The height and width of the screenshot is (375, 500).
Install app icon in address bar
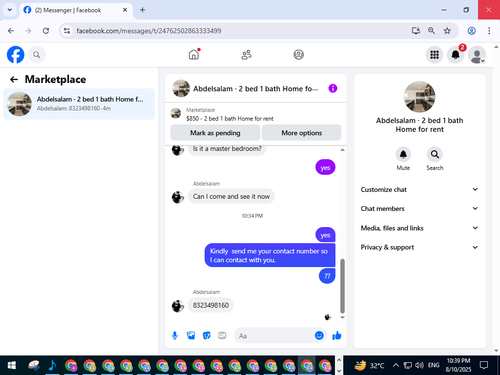[x=416, y=31]
